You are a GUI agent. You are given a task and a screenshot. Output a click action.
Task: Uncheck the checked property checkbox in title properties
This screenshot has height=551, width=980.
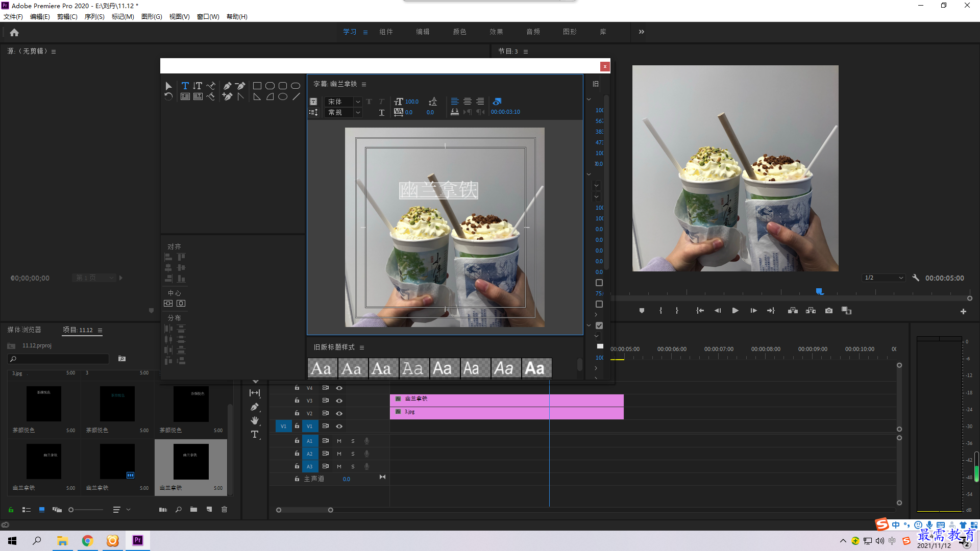point(599,325)
